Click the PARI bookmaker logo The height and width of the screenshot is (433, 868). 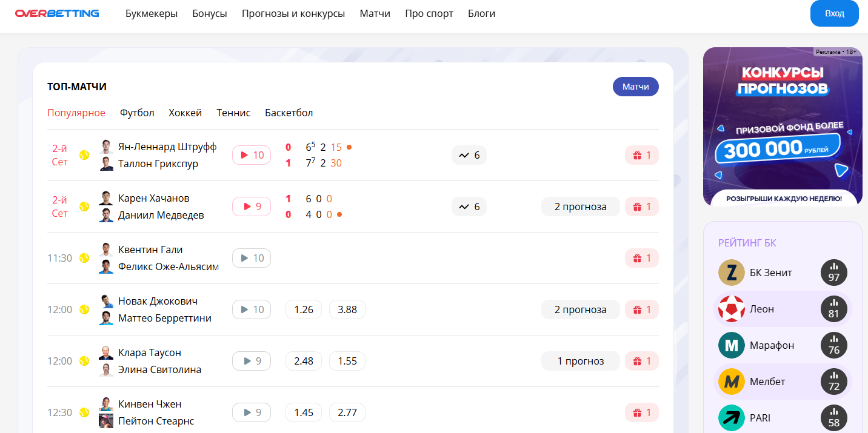731,418
